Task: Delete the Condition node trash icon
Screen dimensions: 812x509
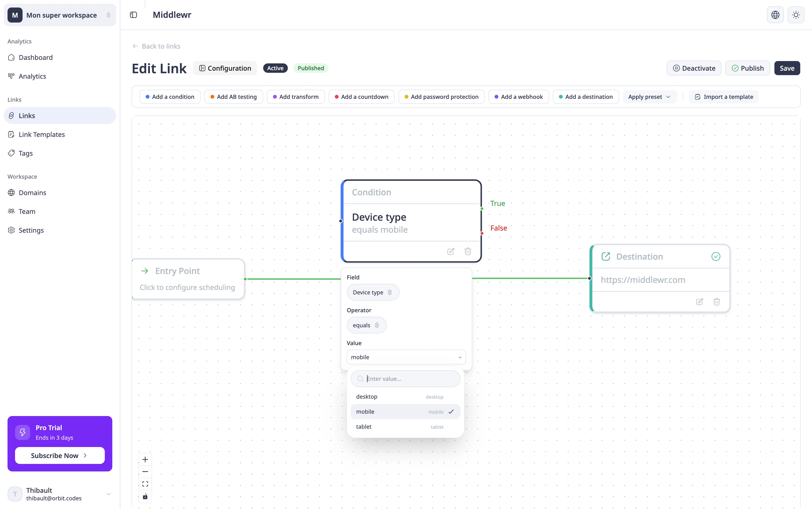Action: [x=468, y=251]
